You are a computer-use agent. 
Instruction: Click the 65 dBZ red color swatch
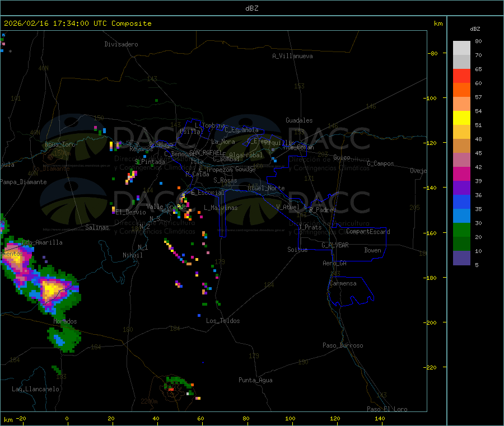click(x=461, y=76)
